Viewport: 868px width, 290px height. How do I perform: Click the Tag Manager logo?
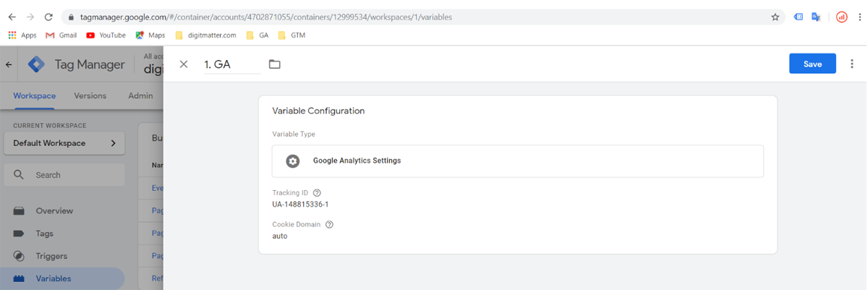coord(36,64)
